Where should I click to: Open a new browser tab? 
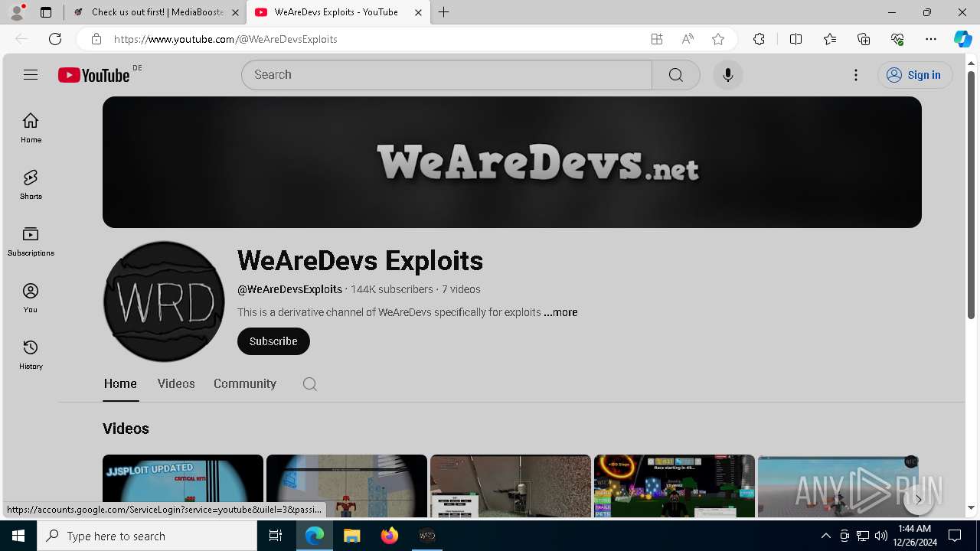(x=444, y=12)
